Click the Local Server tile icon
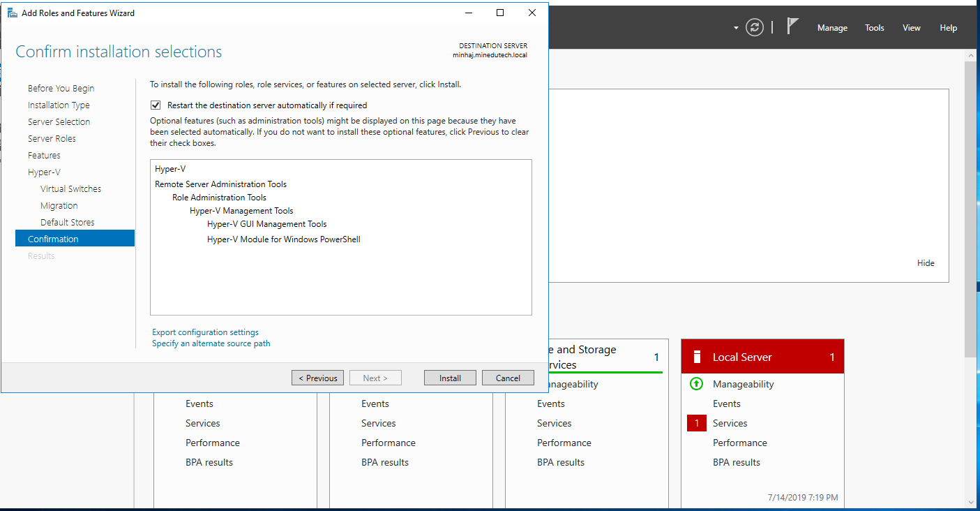 pyautogui.click(x=696, y=357)
